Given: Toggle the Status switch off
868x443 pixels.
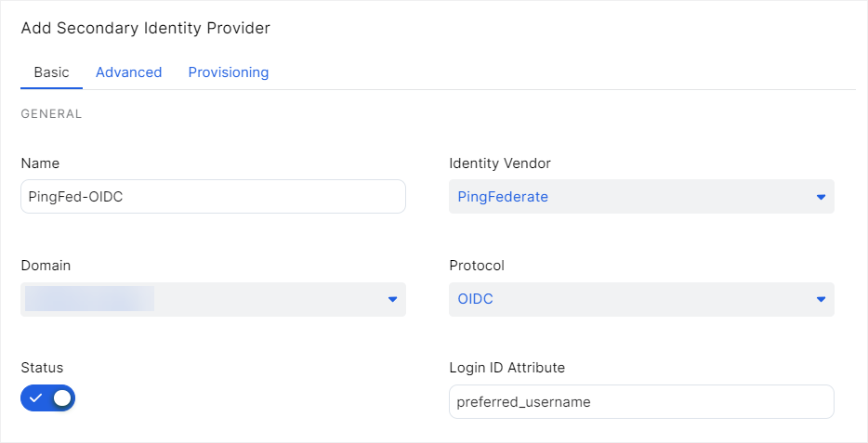Looking at the screenshot, I should [47, 398].
